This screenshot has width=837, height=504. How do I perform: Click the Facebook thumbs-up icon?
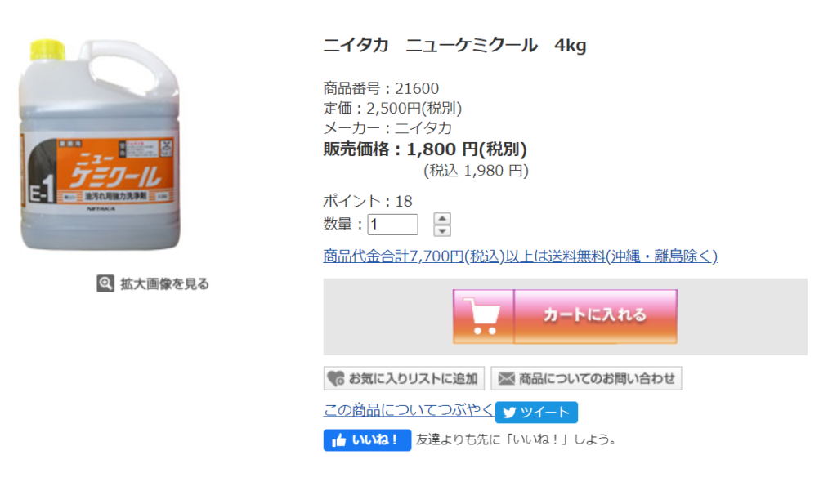(x=339, y=440)
